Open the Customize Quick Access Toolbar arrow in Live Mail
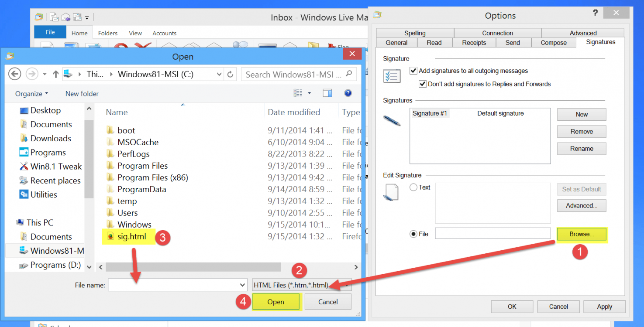The image size is (644, 327). click(87, 18)
